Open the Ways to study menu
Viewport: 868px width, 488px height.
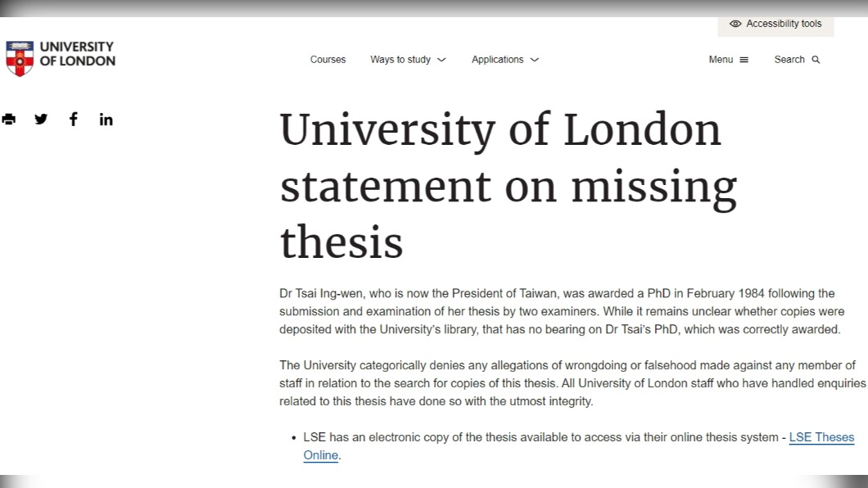click(400, 59)
